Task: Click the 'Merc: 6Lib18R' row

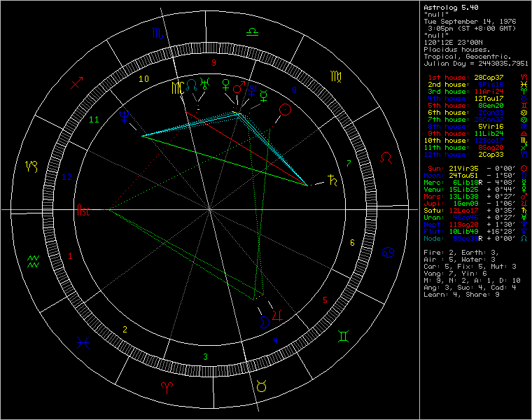Action: point(475,183)
